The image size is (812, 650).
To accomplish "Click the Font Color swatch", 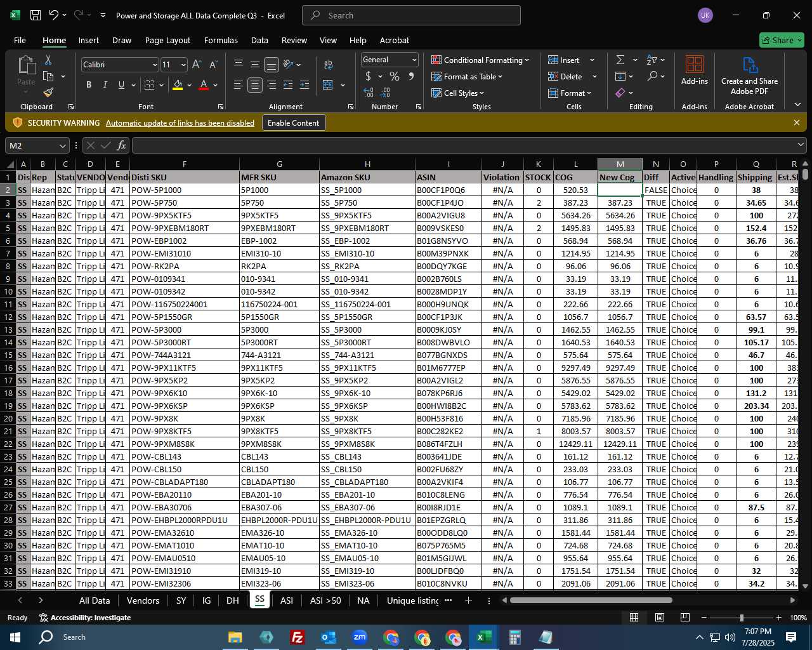I will coord(204,85).
